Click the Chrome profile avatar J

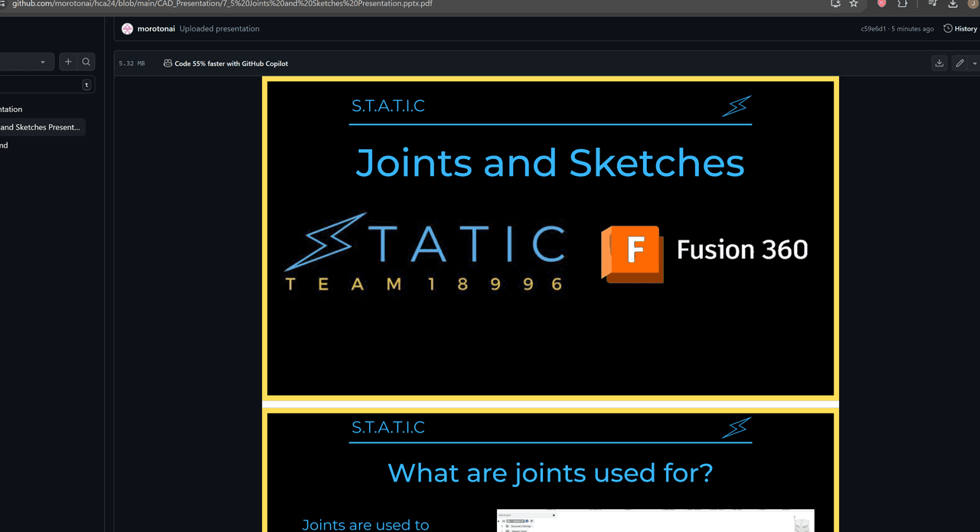point(972,4)
